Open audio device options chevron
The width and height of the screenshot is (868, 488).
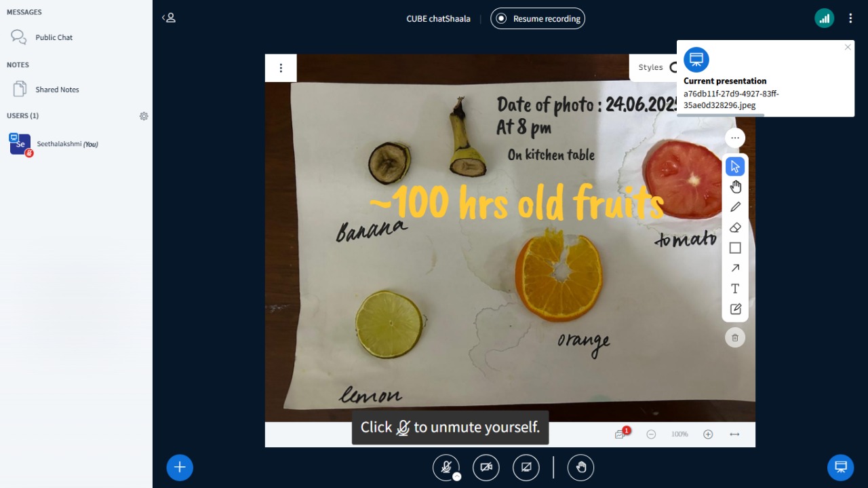point(457,476)
